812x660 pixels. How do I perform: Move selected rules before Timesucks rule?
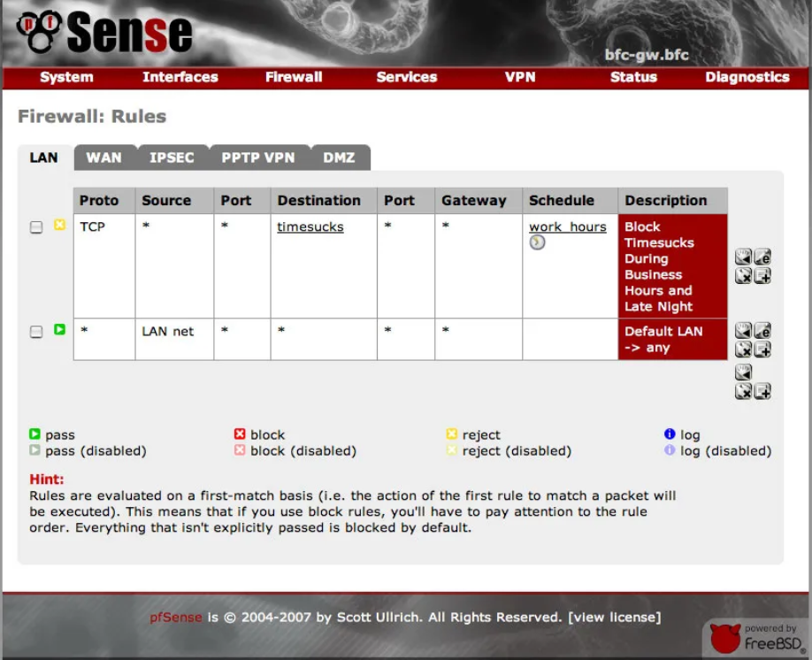pos(744,257)
